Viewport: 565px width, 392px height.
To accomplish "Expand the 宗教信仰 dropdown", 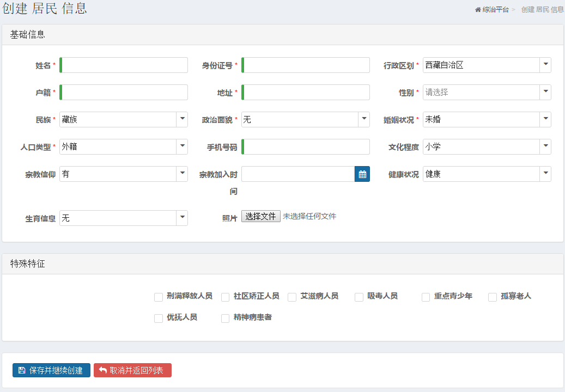I will (124, 174).
